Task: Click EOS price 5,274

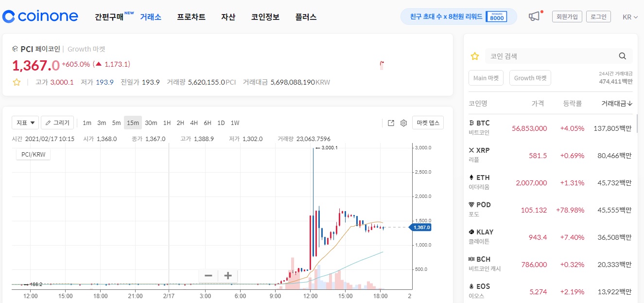Action: pos(538,292)
